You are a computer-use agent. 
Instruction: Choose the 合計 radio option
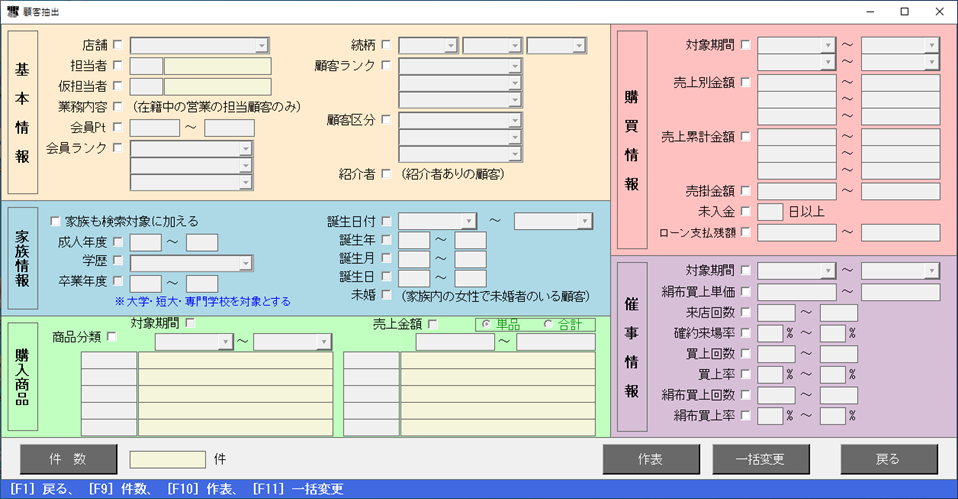coord(547,325)
